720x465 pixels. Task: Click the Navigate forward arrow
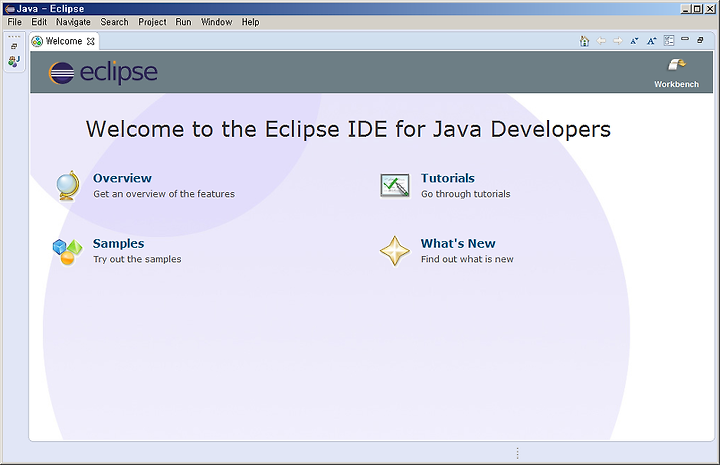[618, 41]
